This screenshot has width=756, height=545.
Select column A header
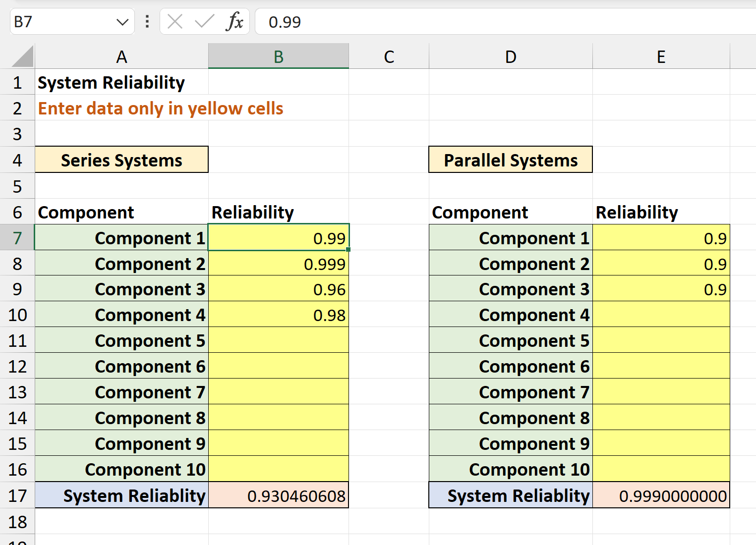pos(121,56)
